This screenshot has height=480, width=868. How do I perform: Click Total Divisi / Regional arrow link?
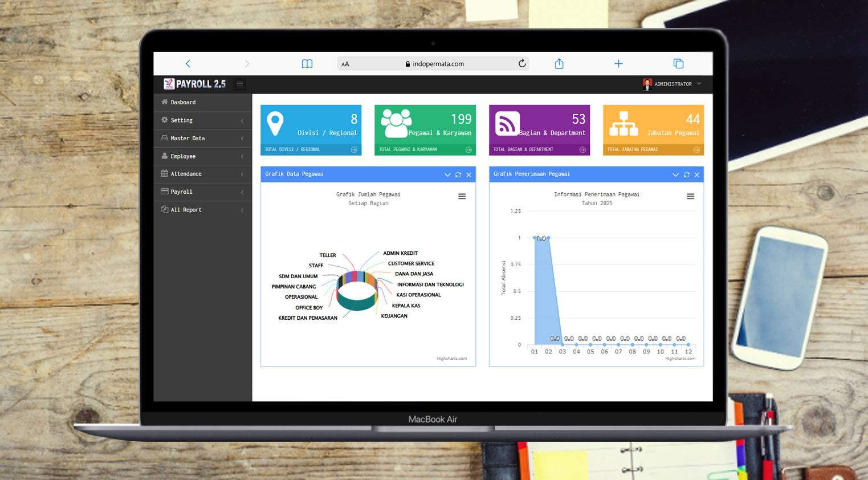[x=354, y=150]
